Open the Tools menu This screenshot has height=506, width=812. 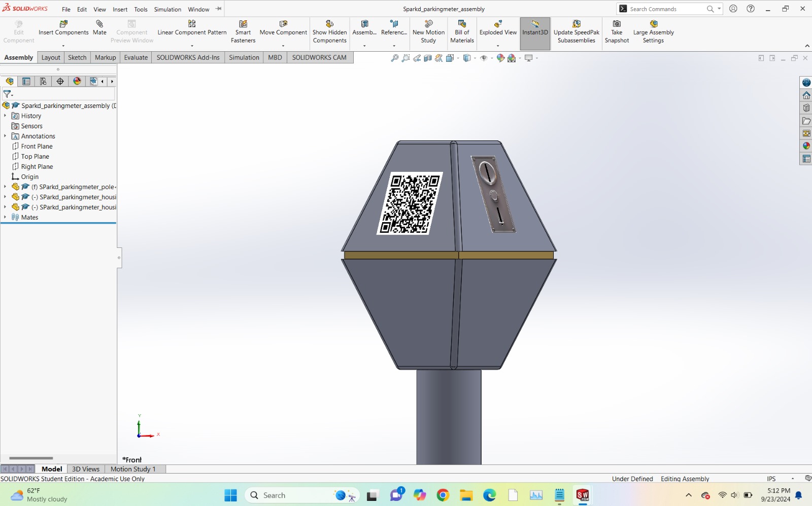pos(141,9)
